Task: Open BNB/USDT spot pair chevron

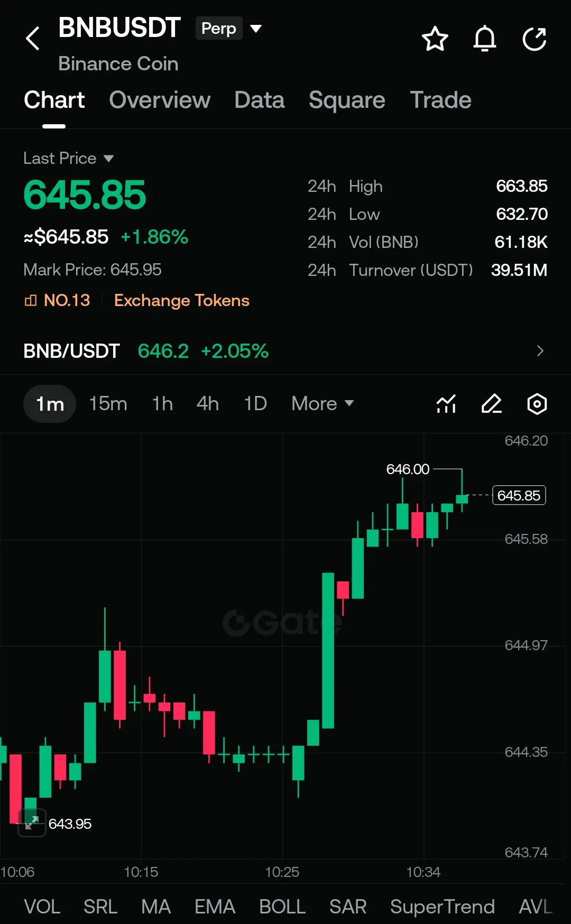Action: point(540,351)
